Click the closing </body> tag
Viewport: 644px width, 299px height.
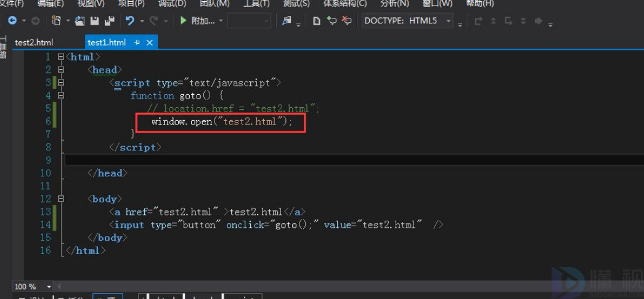pyautogui.click(x=107, y=238)
